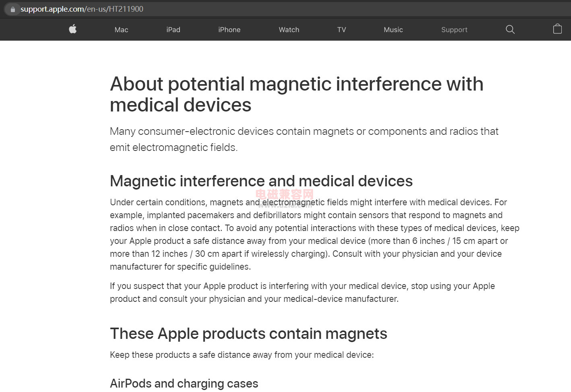Click the Apple logo in navigation bar
Viewport: 571px width, 392px height.
click(73, 29)
